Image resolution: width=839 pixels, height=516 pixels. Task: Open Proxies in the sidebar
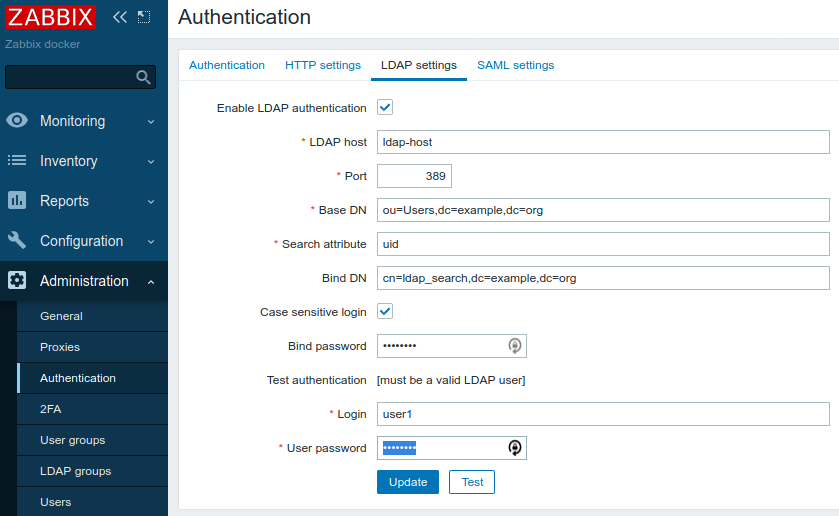click(x=92, y=347)
